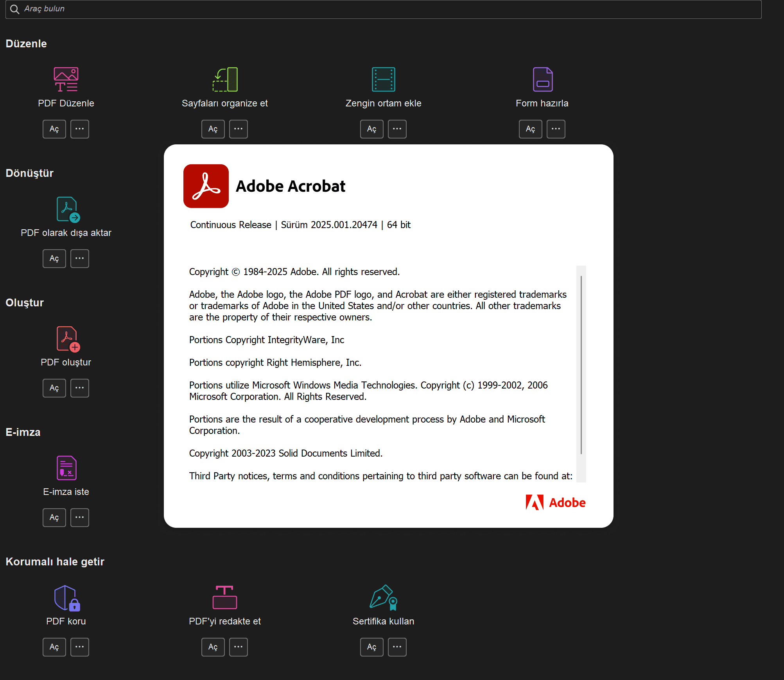
Task: Click the magnifier icon in Araç bulun
Action: [x=14, y=9]
